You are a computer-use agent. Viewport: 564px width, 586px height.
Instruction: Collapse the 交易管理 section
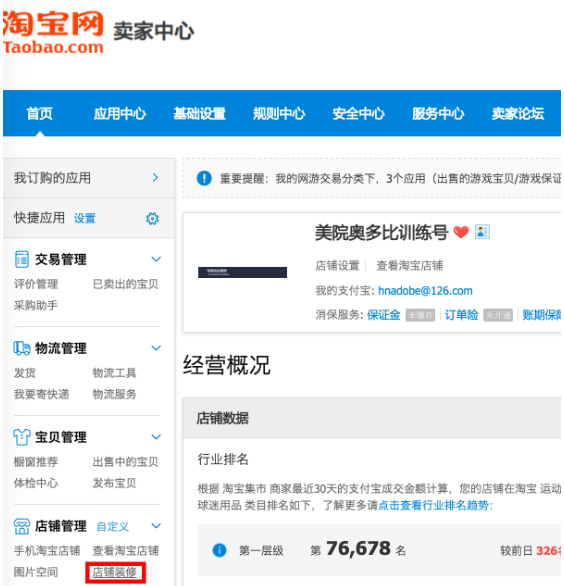156,259
